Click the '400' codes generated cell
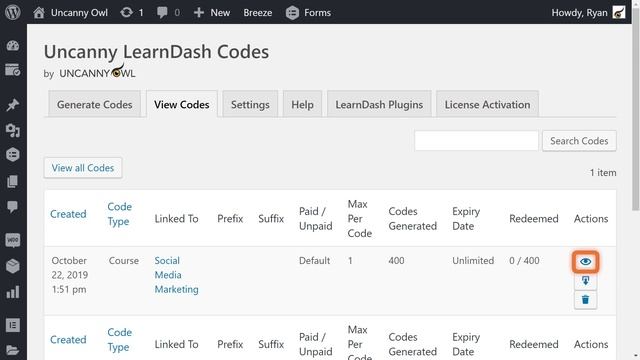640x360 pixels. (x=396, y=260)
